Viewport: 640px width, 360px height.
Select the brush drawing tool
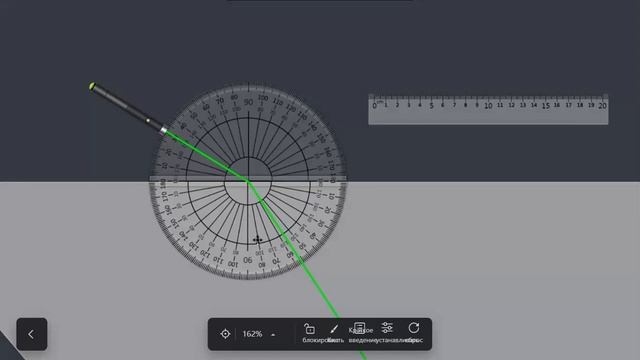pos(334,329)
